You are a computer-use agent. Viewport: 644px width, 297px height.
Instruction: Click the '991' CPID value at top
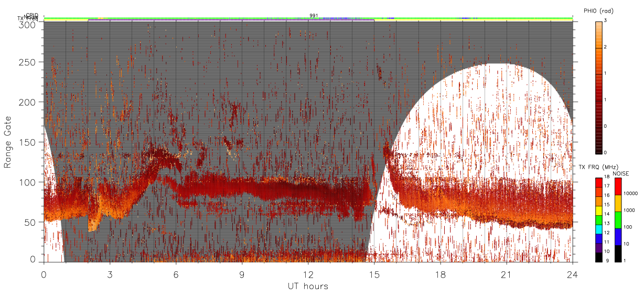point(314,16)
